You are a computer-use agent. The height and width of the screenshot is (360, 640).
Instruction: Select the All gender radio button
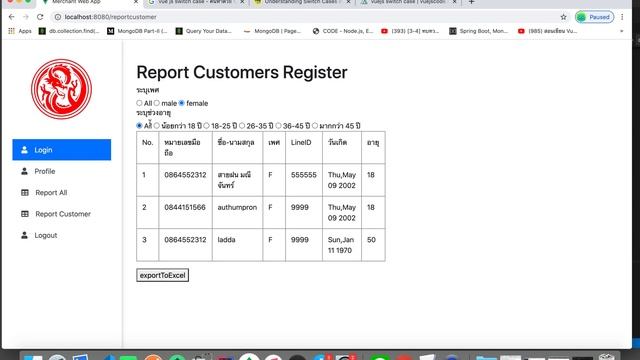click(139, 103)
